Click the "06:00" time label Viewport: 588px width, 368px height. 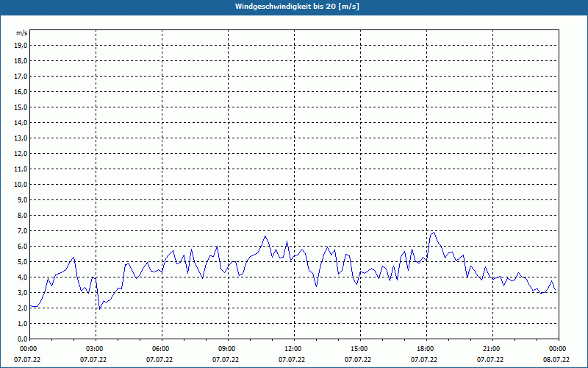(x=162, y=349)
